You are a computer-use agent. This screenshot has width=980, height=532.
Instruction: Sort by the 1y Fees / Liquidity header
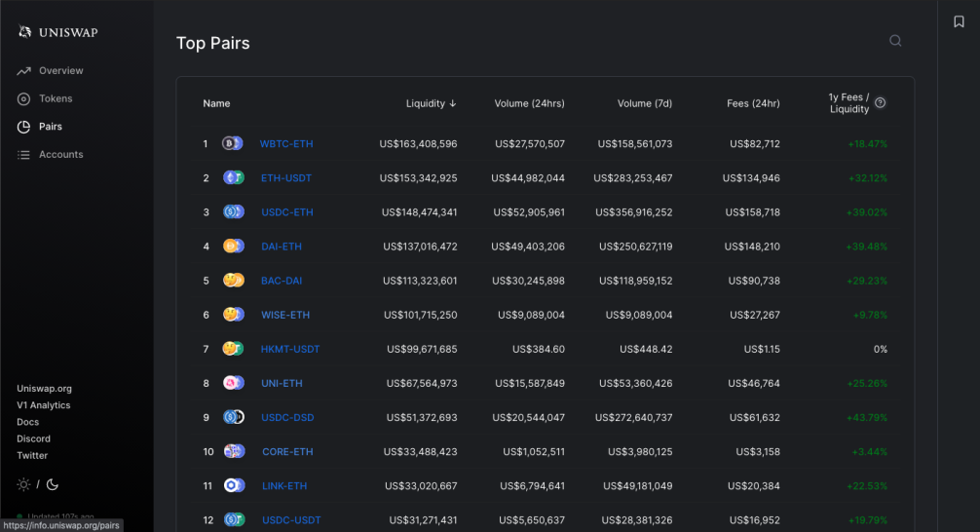[848, 103]
